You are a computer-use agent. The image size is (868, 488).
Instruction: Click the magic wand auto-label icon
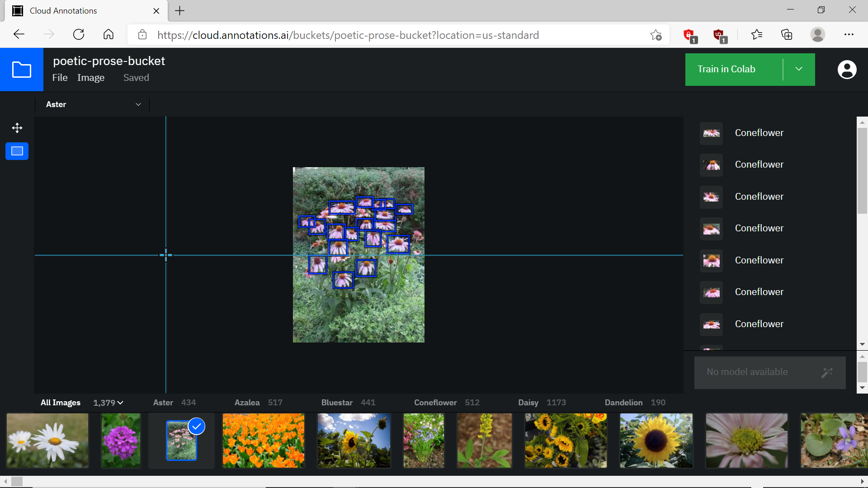(x=827, y=372)
